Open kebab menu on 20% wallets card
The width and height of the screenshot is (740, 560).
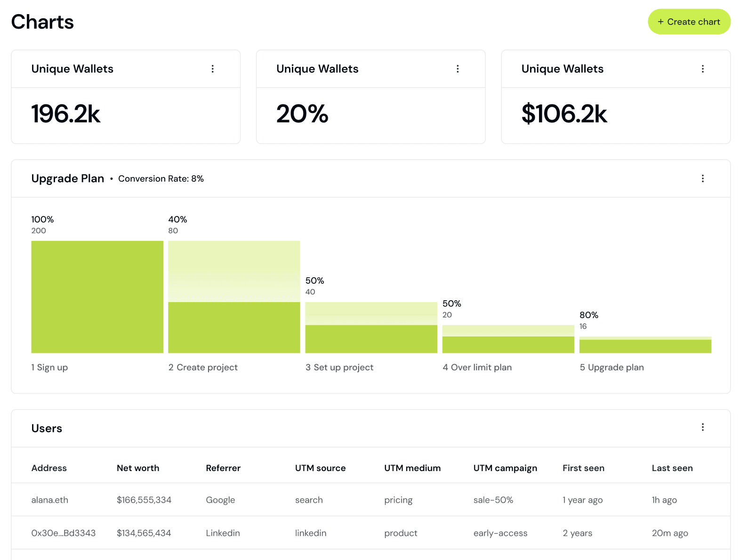pyautogui.click(x=458, y=69)
